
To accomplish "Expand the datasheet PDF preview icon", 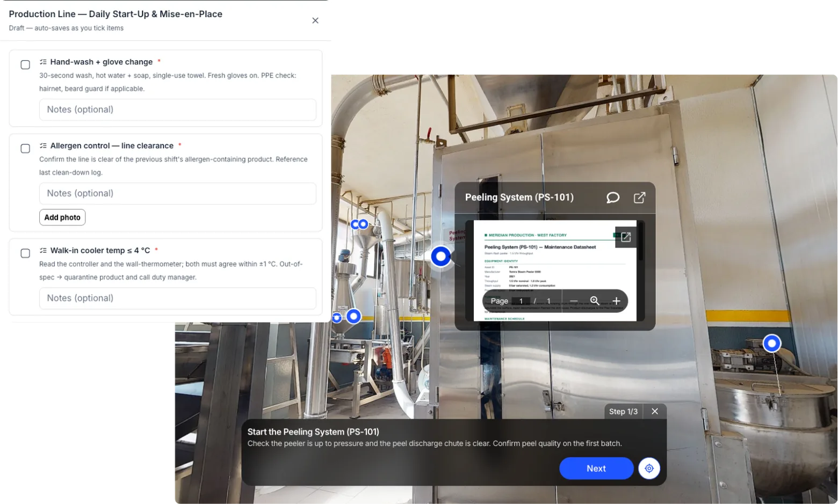I will click(x=626, y=237).
